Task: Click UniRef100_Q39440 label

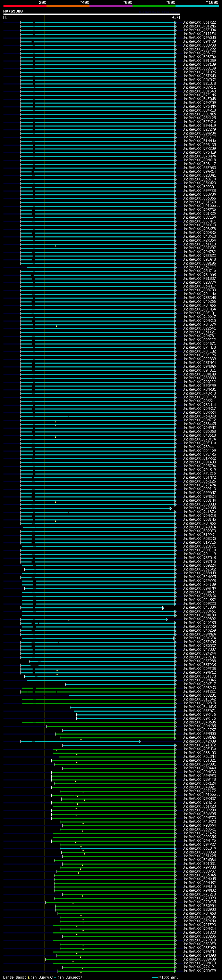Action: [199, 768]
